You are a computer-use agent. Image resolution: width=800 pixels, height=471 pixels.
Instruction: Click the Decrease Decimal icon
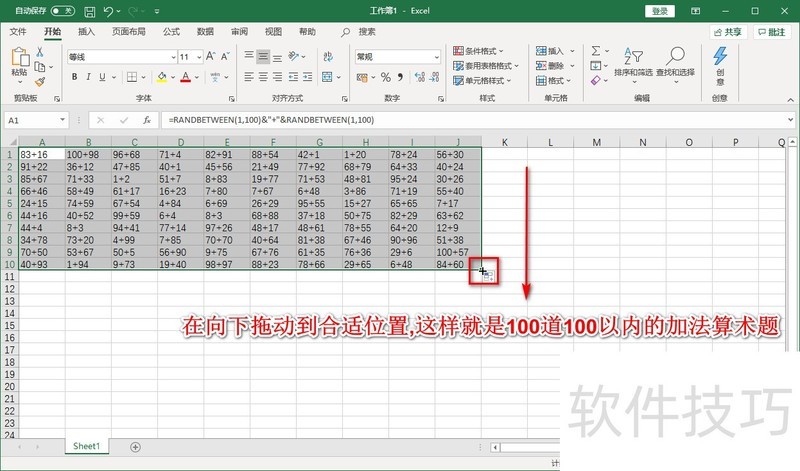pos(434,77)
